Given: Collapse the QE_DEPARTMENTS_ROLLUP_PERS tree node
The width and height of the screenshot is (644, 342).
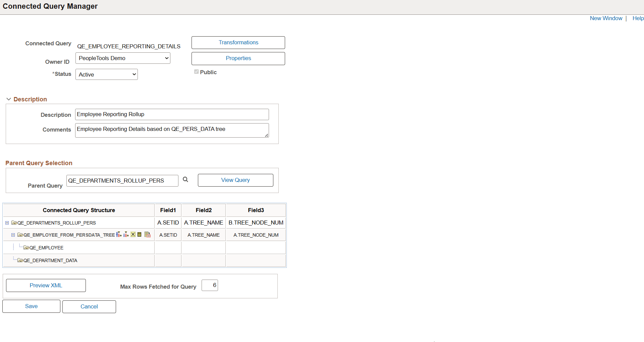Looking at the screenshot, I should point(6,223).
